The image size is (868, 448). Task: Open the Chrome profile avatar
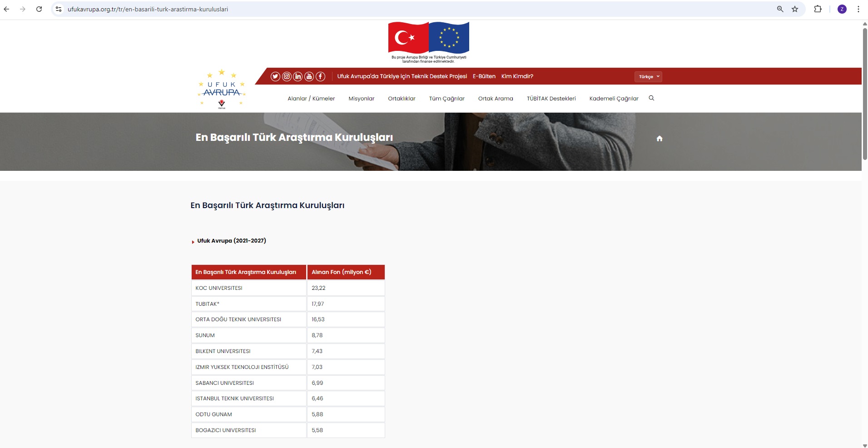click(842, 9)
